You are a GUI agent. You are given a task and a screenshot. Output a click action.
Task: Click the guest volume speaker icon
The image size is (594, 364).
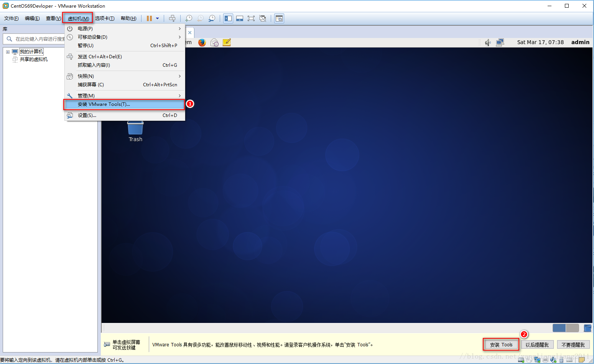(x=488, y=43)
